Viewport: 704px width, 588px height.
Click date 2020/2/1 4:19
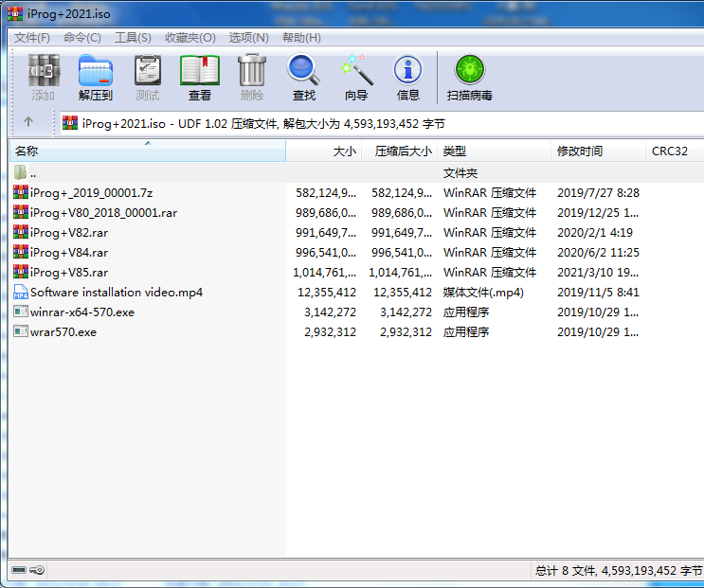click(595, 232)
